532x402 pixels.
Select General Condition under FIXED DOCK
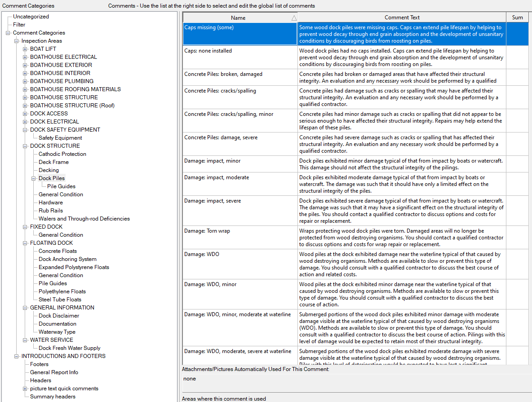tap(61, 235)
